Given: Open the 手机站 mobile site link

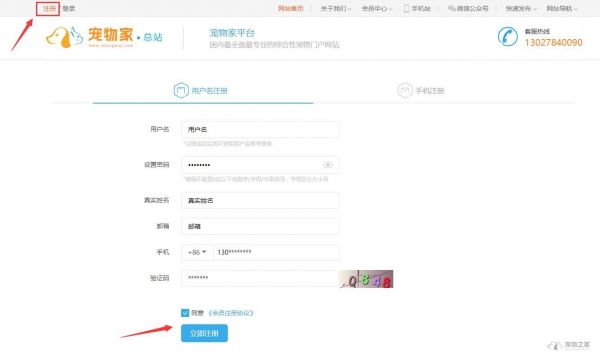Looking at the screenshot, I should click(x=421, y=8).
